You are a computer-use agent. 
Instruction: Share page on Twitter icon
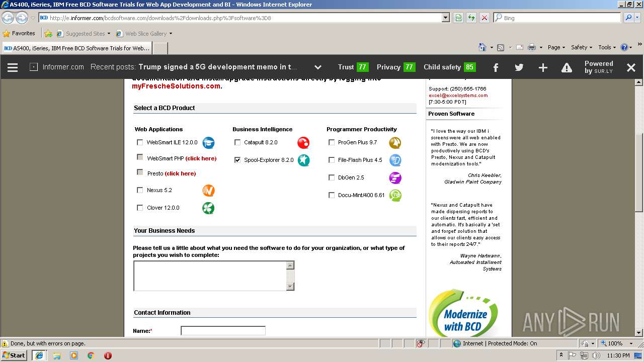(519, 67)
